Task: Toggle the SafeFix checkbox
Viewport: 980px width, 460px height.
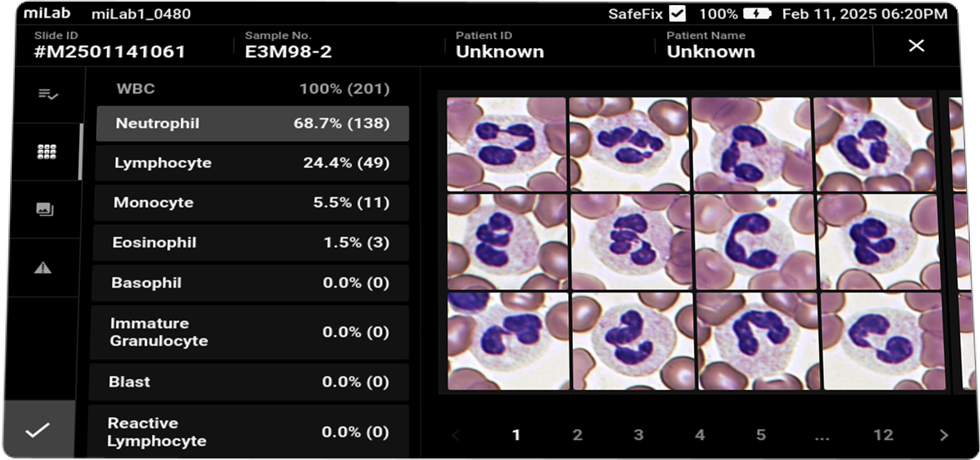Action: (x=677, y=13)
